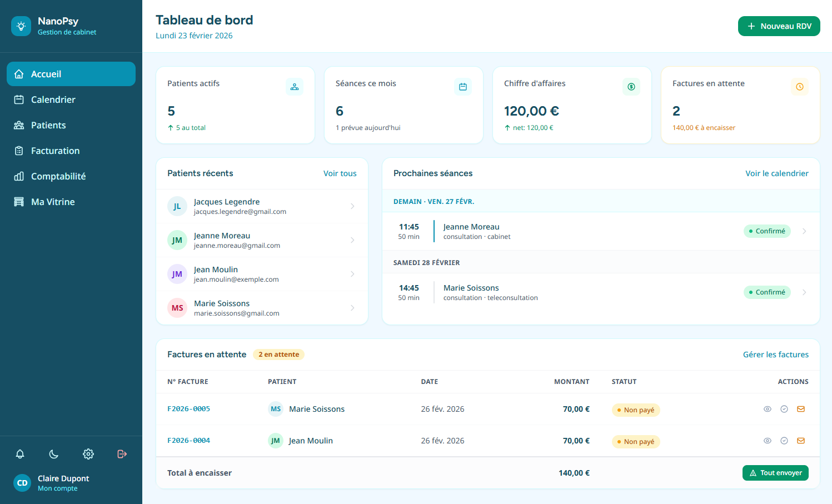This screenshot has height=504, width=832.
Task: Expand Jacques Legendre's row chevron
Action: tap(352, 206)
